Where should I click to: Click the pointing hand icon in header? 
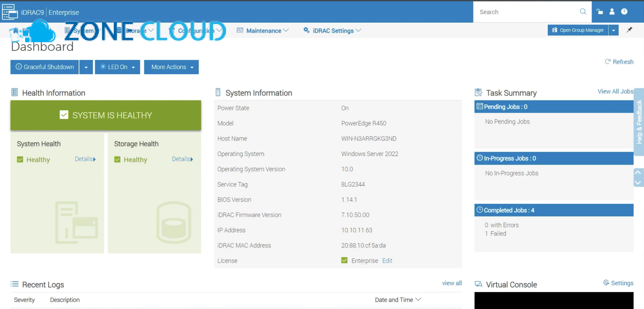click(600, 12)
